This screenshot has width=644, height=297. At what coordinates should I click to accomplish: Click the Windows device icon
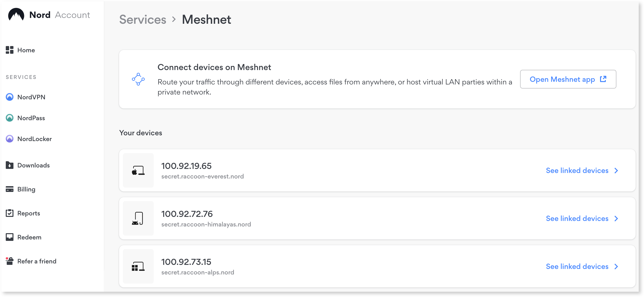click(x=138, y=266)
